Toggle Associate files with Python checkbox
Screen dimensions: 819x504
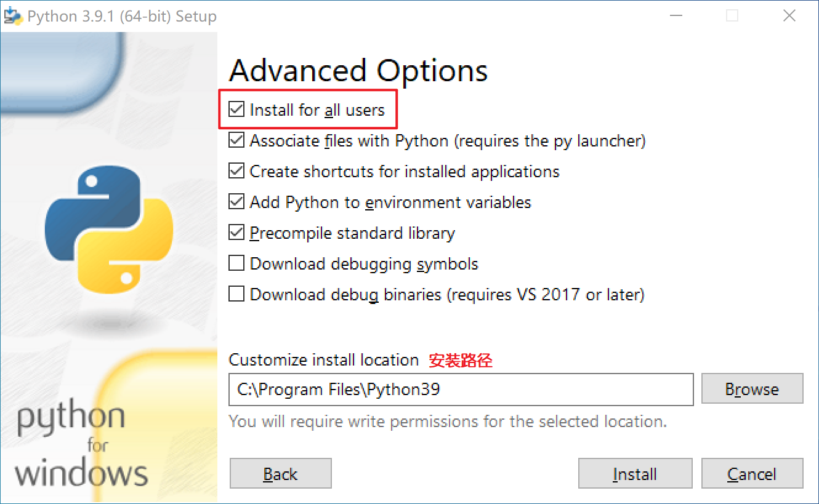[x=236, y=141]
